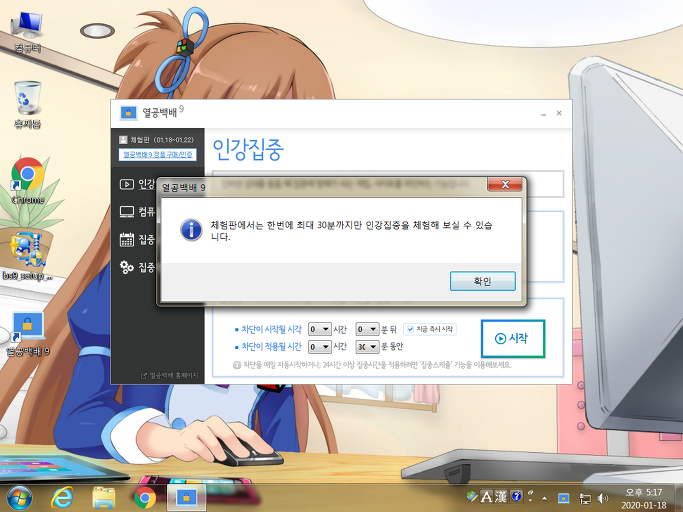Click the 열공백배 logo icon in title bar
This screenshot has height=512, width=683.
pos(128,113)
